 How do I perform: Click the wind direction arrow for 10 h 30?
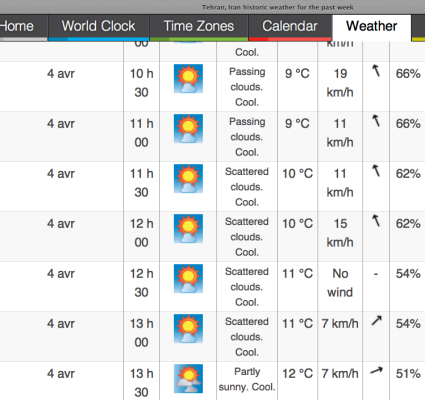point(376,71)
